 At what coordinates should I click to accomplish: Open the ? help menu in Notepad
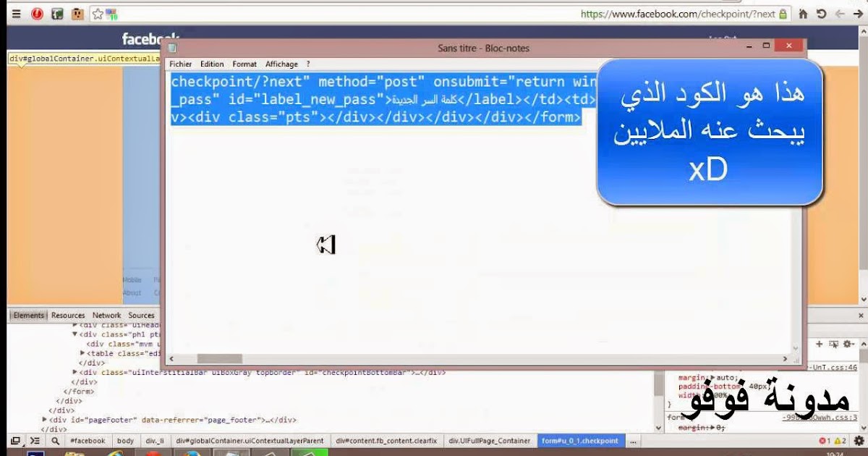(308, 64)
